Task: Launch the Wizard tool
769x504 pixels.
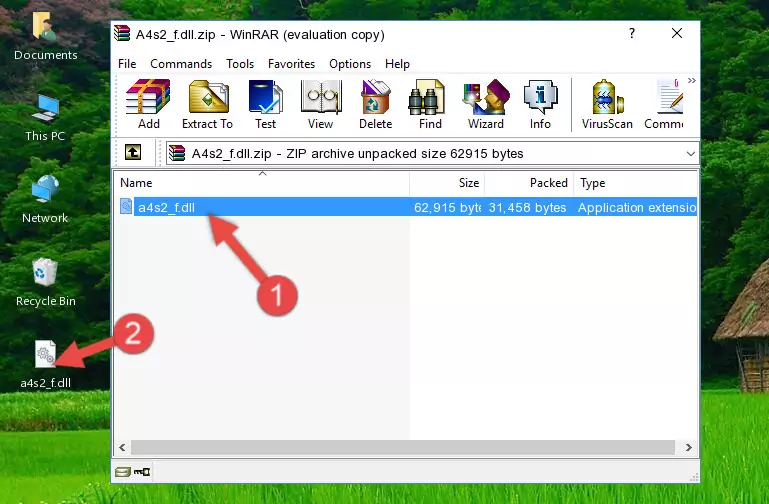Action: [486, 104]
